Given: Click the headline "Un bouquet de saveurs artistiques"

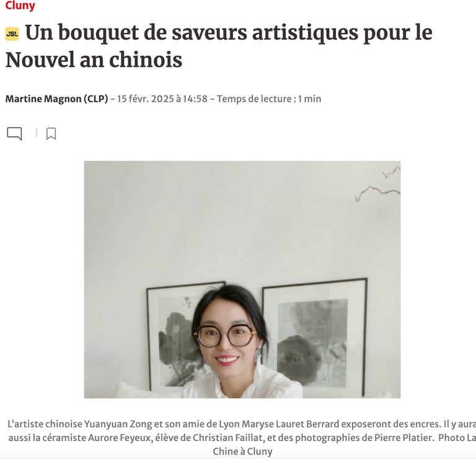Looking at the screenshot, I should (192, 32).
